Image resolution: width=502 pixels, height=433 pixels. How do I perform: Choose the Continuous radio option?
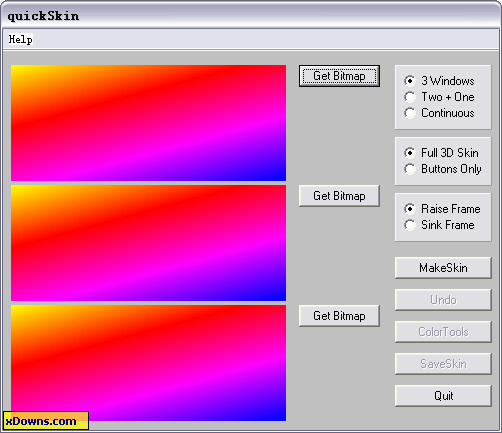tap(439, 113)
